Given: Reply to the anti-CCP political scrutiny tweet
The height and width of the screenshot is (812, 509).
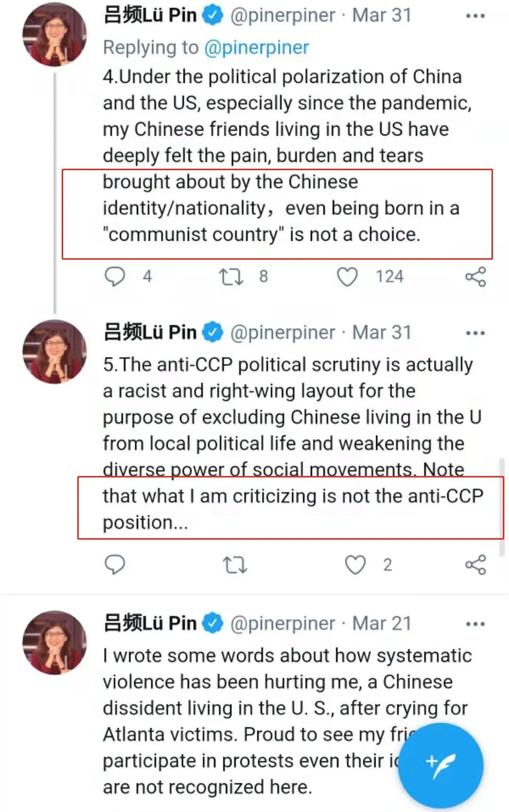Looking at the screenshot, I should (x=115, y=564).
